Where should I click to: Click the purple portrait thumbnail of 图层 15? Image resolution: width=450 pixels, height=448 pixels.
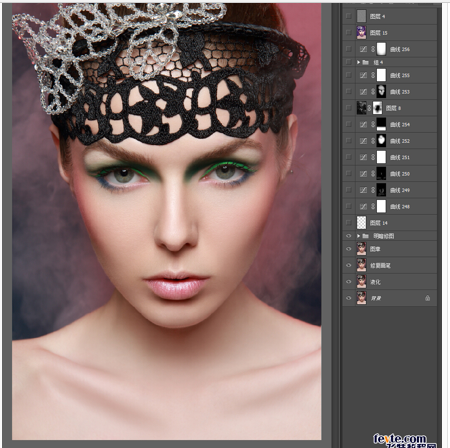(361, 33)
